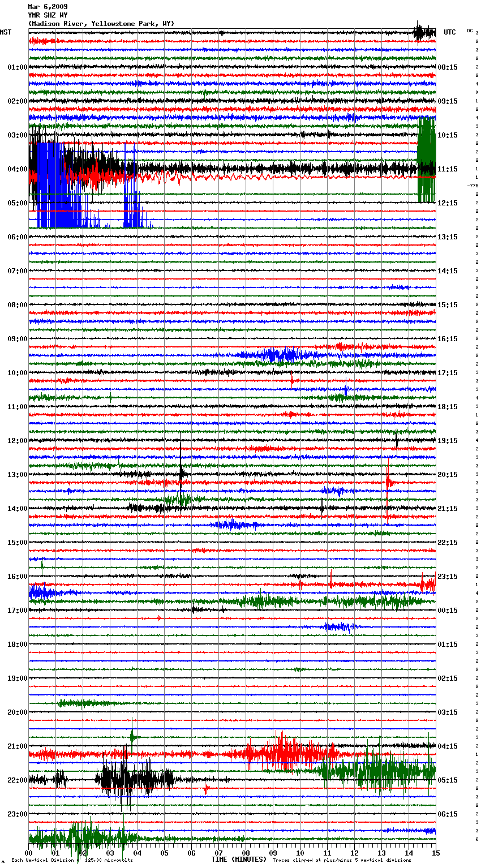Select the '20:15' UTC time label
The image size is (481, 868).
448,475
